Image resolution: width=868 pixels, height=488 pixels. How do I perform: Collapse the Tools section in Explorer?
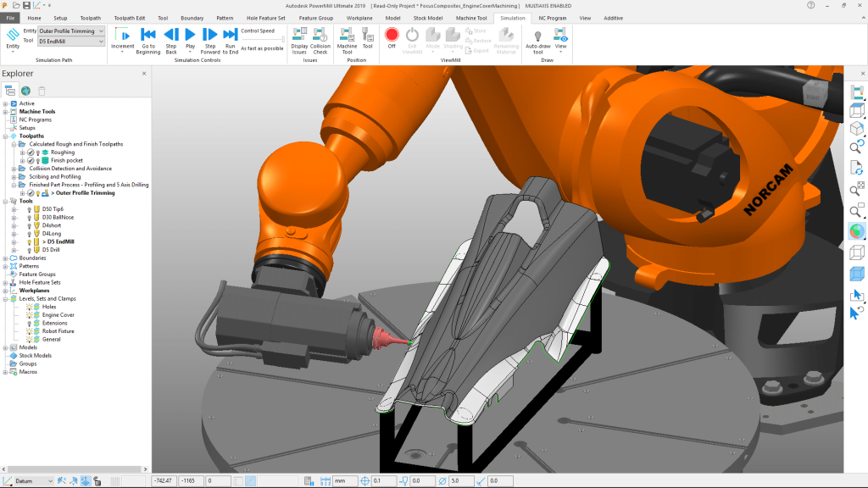tap(5, 201)
